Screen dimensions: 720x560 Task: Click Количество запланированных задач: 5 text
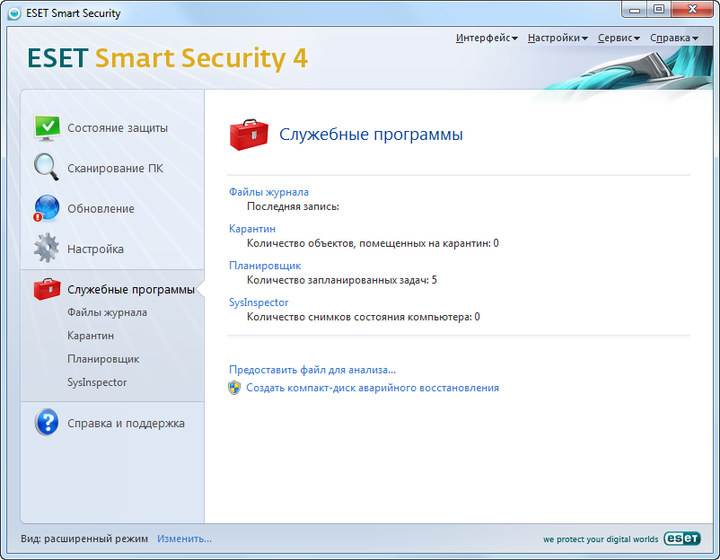[342, 280]
